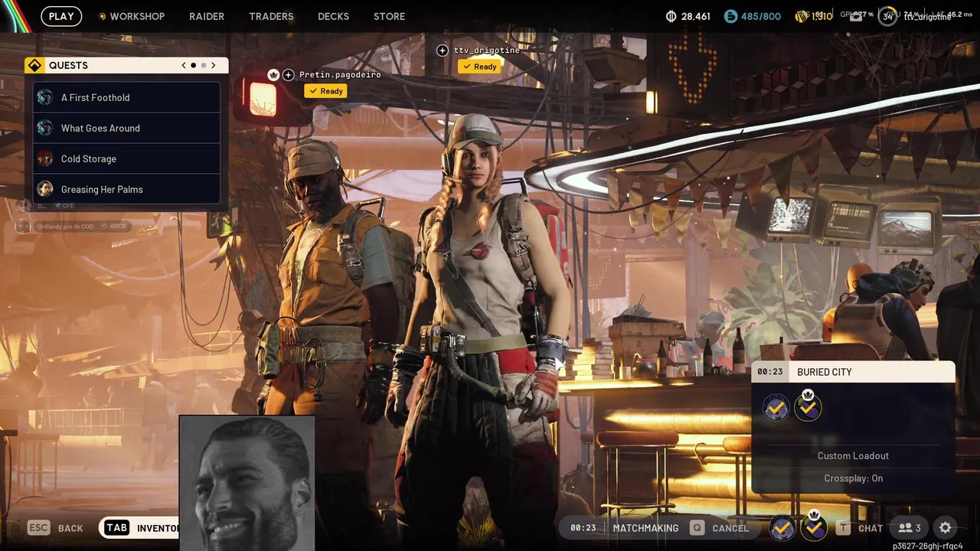
Task: Click the TAB key hint icon
Action: 116,527
